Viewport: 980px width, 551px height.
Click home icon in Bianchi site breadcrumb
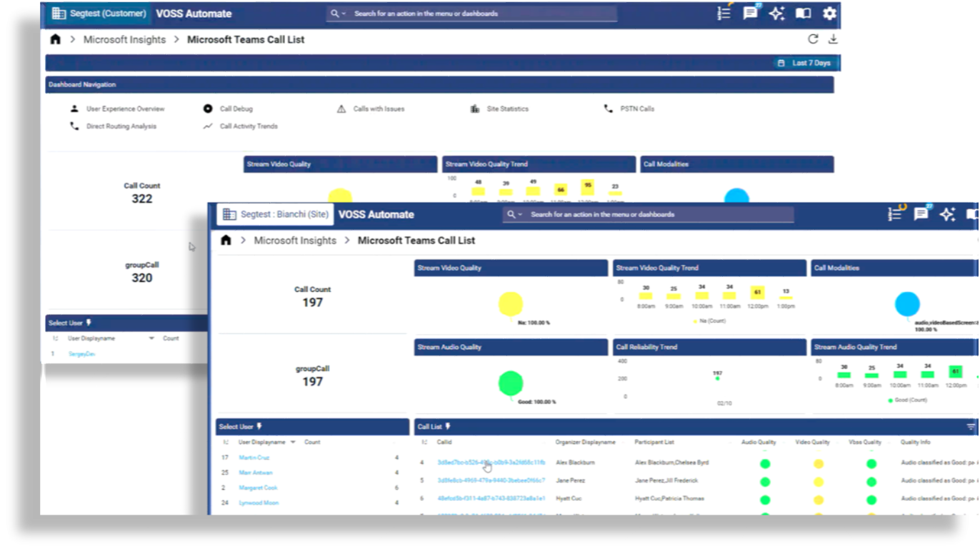pyautogui.click(x=226, y=241)
